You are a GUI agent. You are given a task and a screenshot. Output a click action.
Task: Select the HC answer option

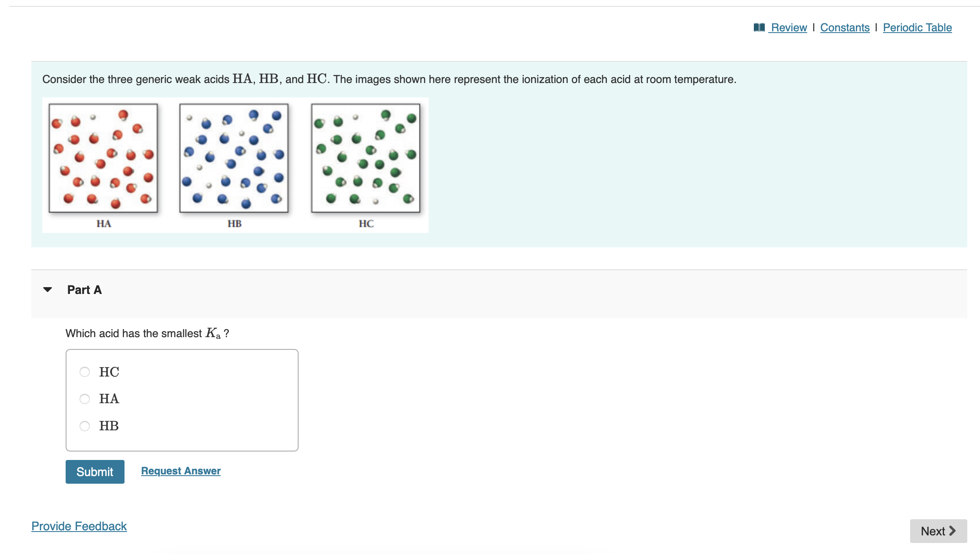85,372
